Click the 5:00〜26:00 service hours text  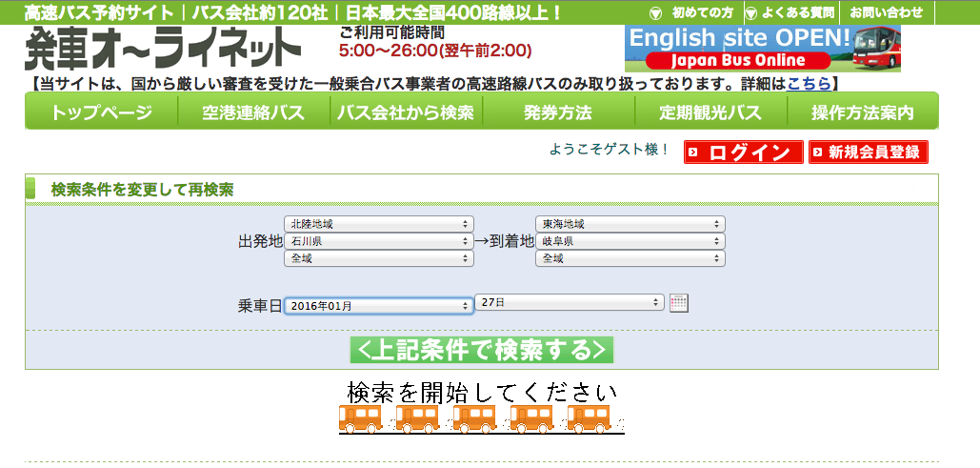click(x=435, y=51)
